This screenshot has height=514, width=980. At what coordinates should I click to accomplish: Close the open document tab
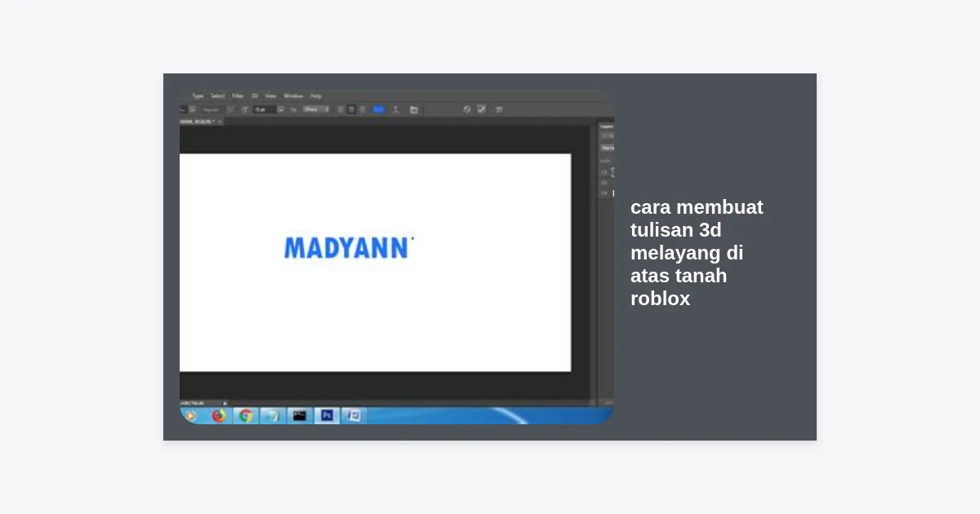(x=220, y=122)
